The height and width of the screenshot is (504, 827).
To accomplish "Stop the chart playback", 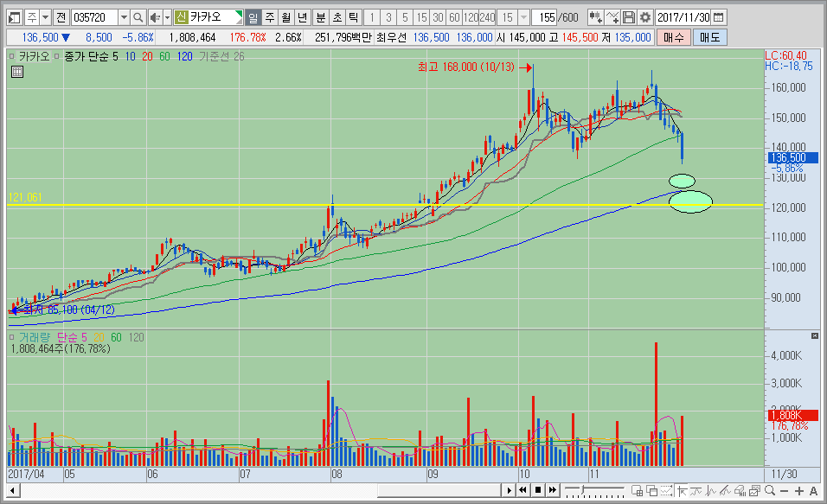I will (x=537, y=490).
